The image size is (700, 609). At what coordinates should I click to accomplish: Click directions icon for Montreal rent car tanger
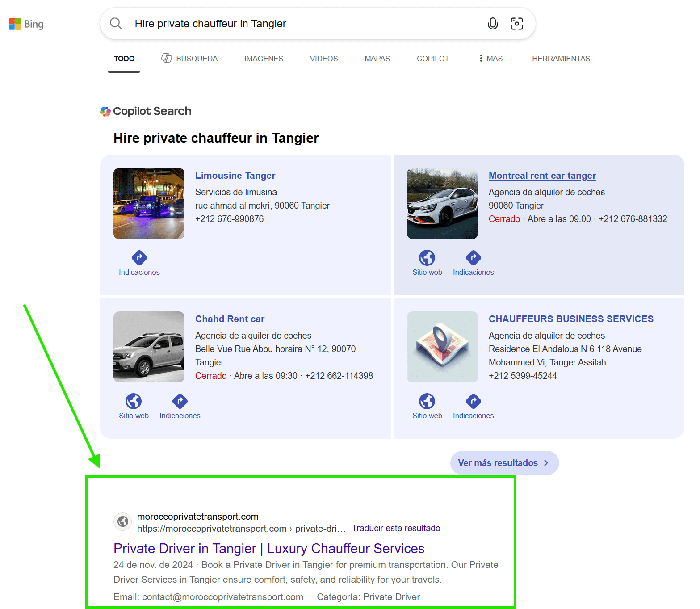click(x=473, y=258)
